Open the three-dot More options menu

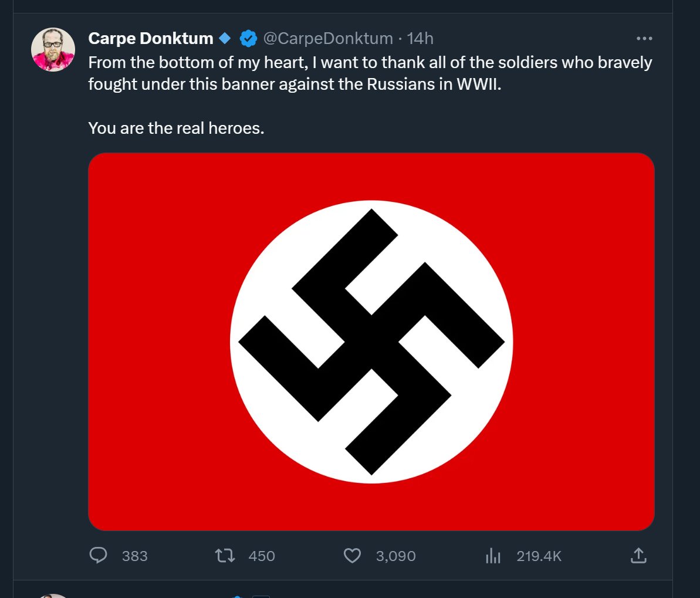point(644,39)
